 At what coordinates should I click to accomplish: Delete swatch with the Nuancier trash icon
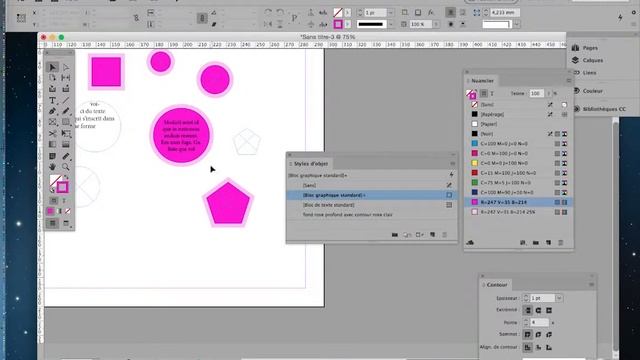pos(561,243)
